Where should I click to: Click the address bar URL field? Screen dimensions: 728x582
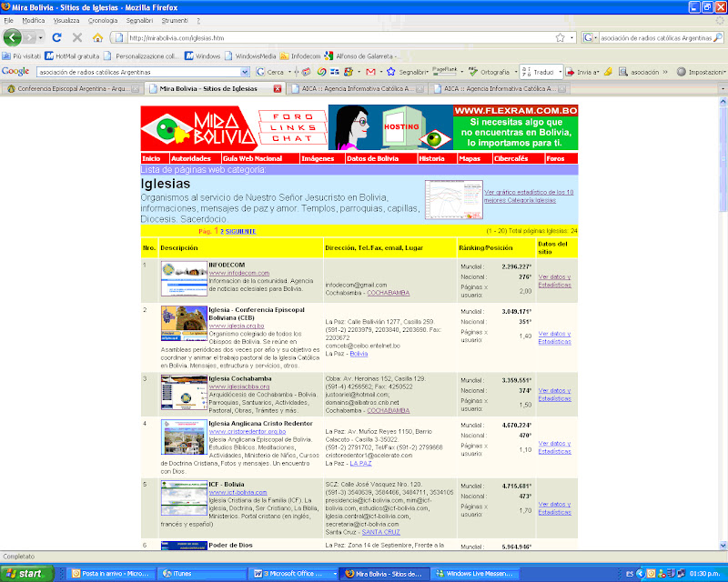340,37
